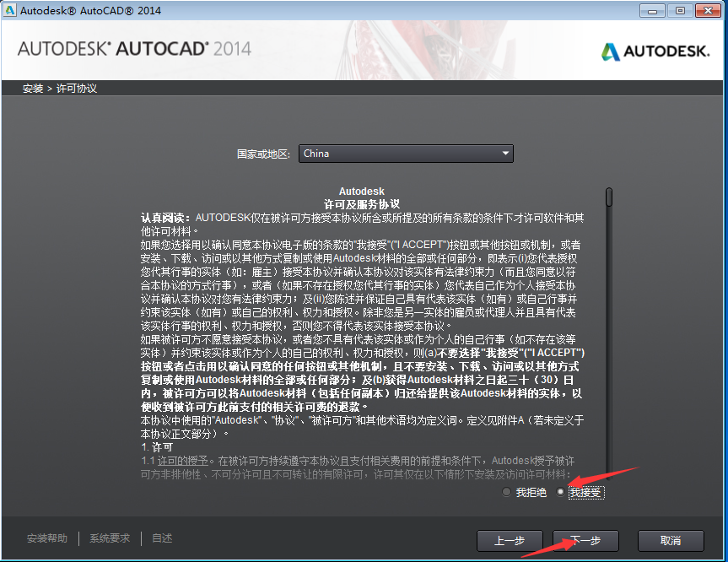
Task: Click the 安装 > 许可协议 breadcrumb text
Action: point(60,89)
